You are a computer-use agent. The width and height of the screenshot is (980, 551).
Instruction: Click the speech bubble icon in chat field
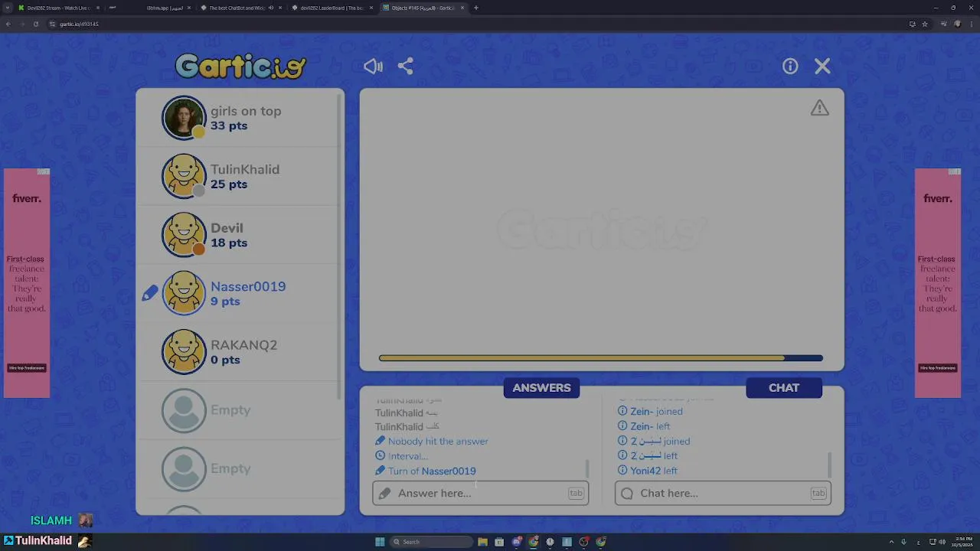pos(627,494)
